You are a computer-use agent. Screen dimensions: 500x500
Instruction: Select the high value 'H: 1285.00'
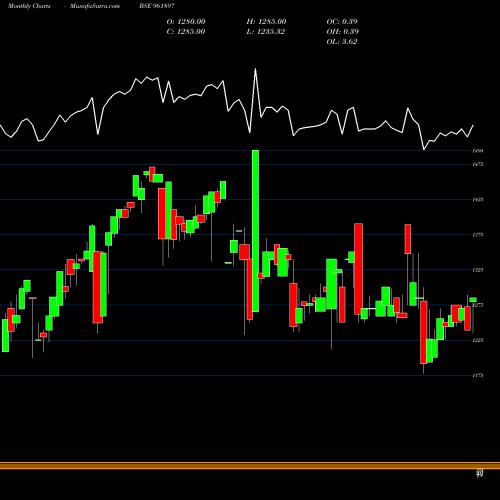point(266,22)
